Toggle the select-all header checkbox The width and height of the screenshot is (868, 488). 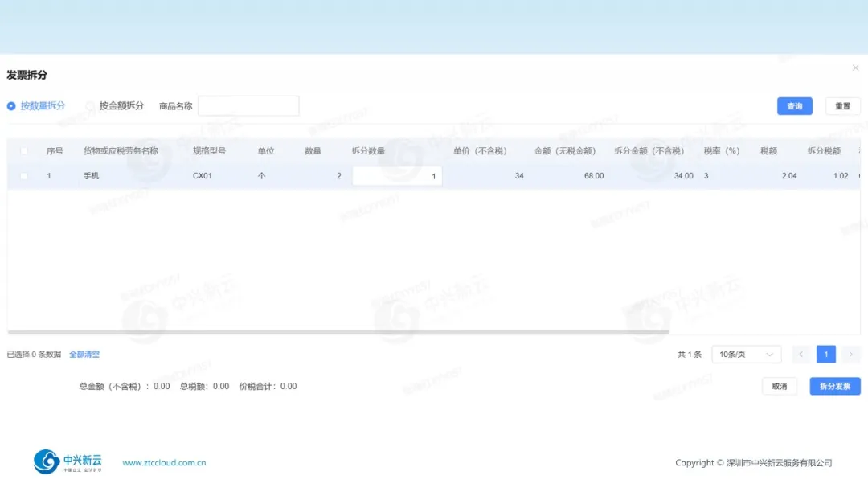click(24, 150)
